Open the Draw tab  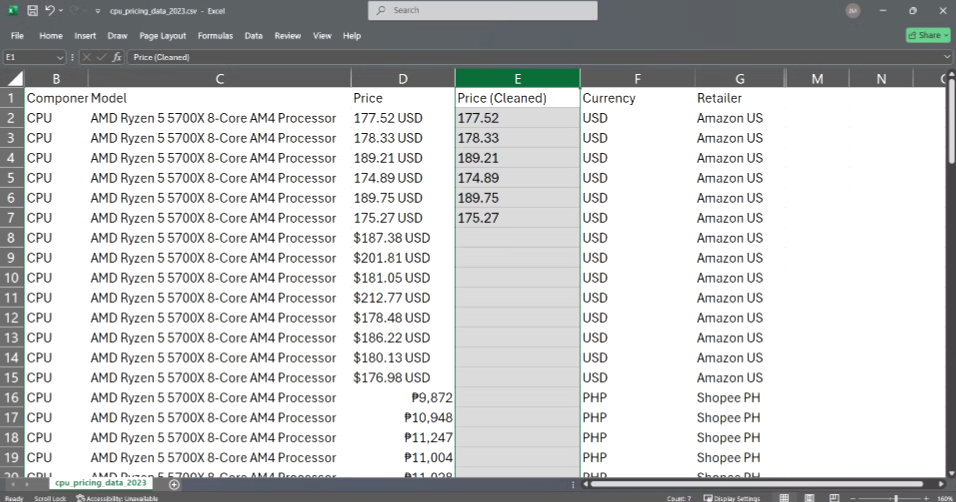click(x=117, y=36)
